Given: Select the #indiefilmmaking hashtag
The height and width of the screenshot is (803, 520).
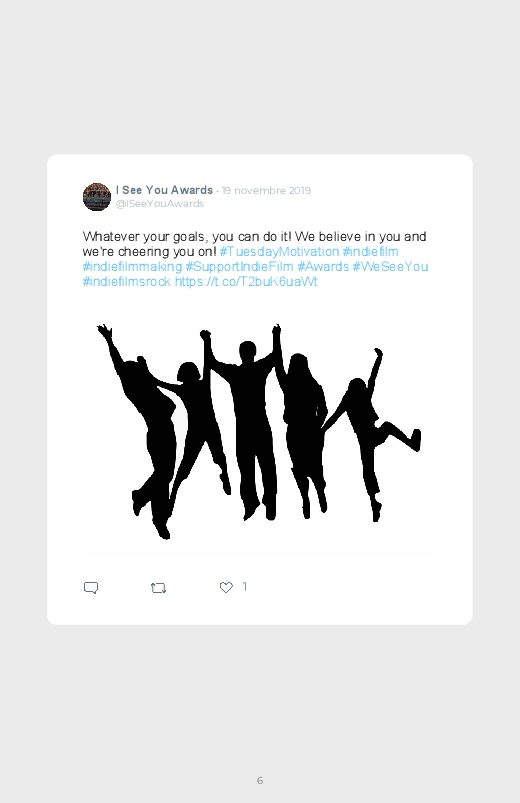Looking at the screenshot, I should point(132,267).
